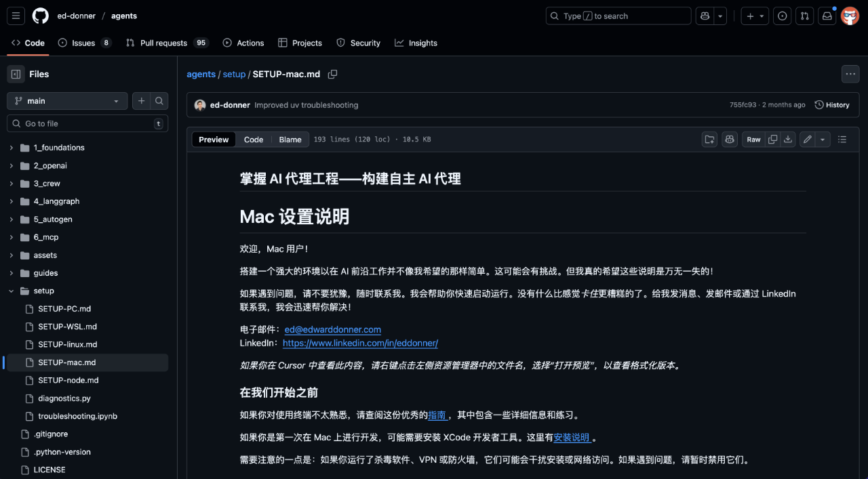
Task: Edit the file with the pencil icon
Action: pyautogui.click(x=806, y=139)
